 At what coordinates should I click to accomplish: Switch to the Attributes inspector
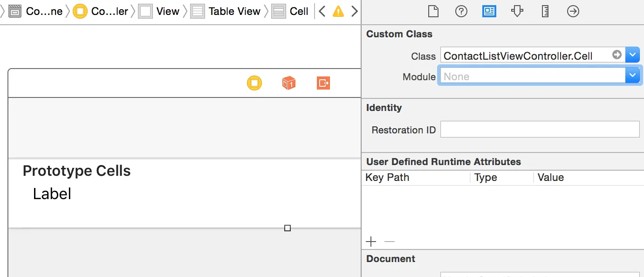click(517, 11)
